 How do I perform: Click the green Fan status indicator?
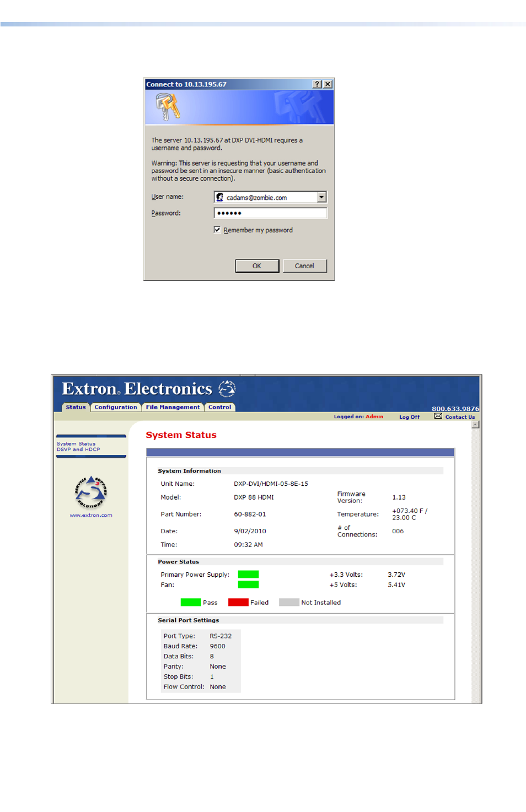[248, 584]
